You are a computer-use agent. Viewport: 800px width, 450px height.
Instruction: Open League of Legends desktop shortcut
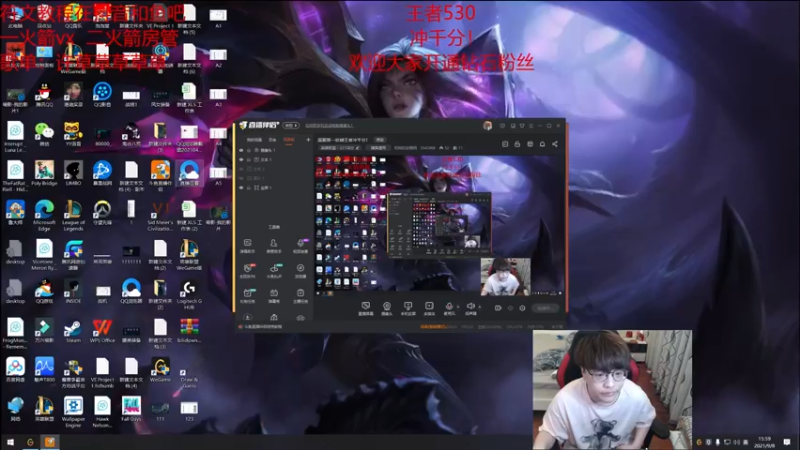pos(73,215)
